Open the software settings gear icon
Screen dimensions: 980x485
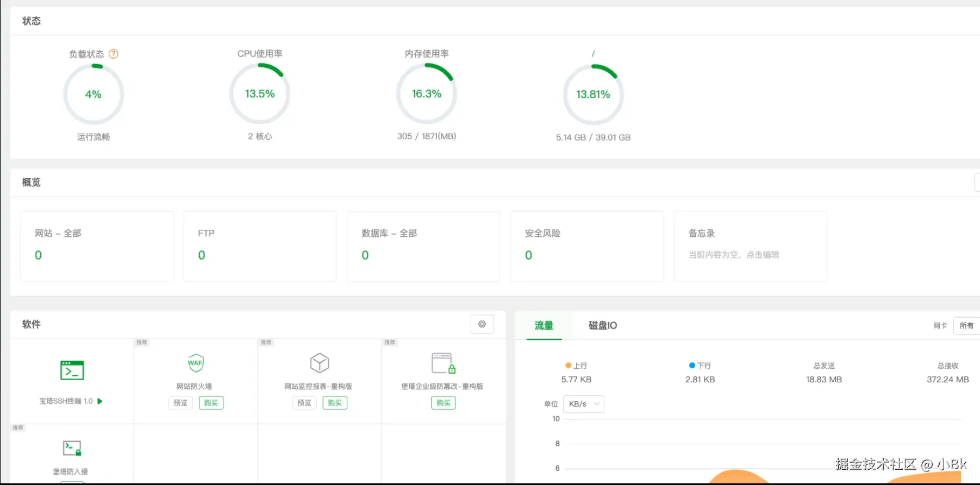(x=482, y=324)
